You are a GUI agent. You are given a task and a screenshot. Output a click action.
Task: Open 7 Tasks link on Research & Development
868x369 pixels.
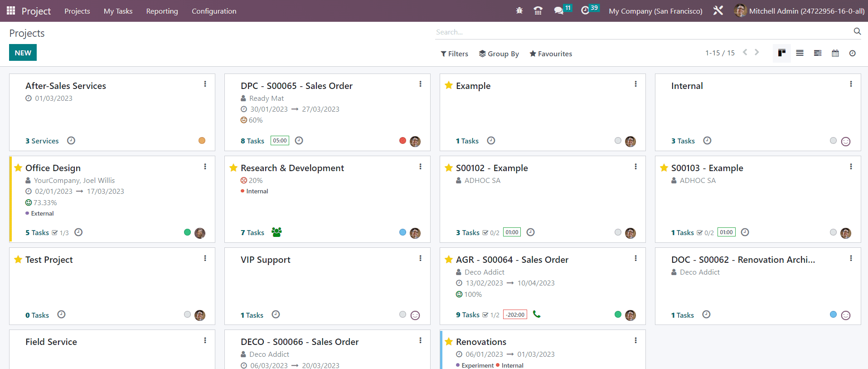tap(252, 232)
